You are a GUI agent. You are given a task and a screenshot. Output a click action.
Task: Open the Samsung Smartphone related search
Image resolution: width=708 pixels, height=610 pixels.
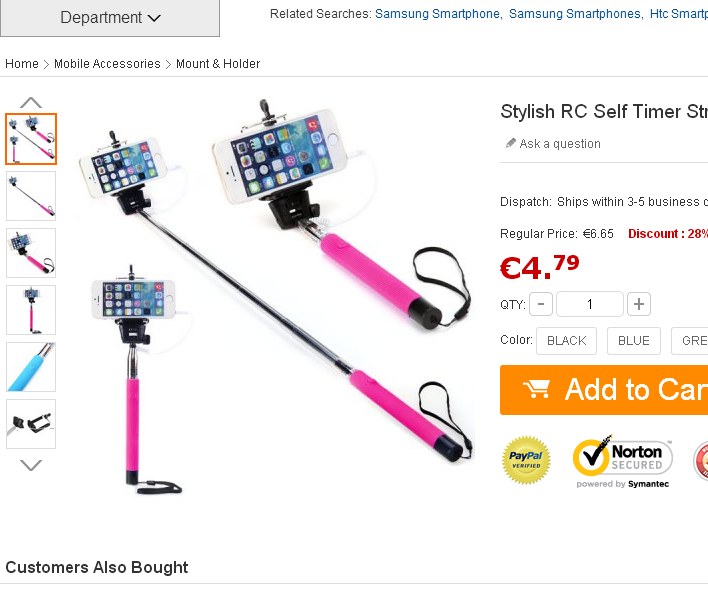pyautogui.click(x=437, y=14)
